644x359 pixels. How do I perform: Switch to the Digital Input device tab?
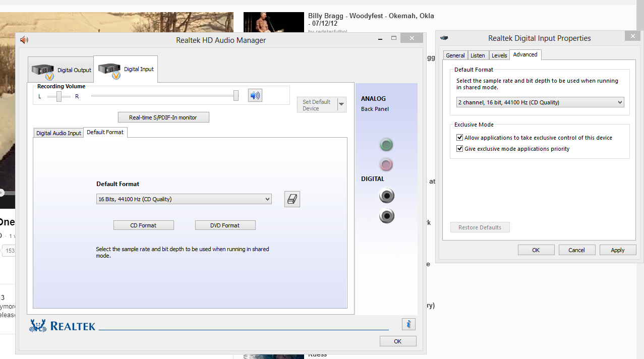[126, 69]
